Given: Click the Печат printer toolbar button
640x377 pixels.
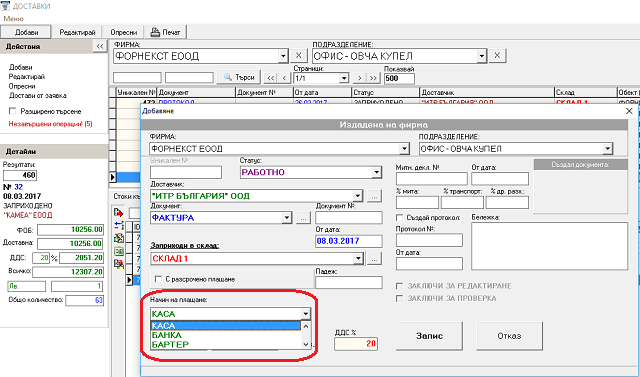Looking at the screenshot, I should pyautogui.click(x=166, y=32).
